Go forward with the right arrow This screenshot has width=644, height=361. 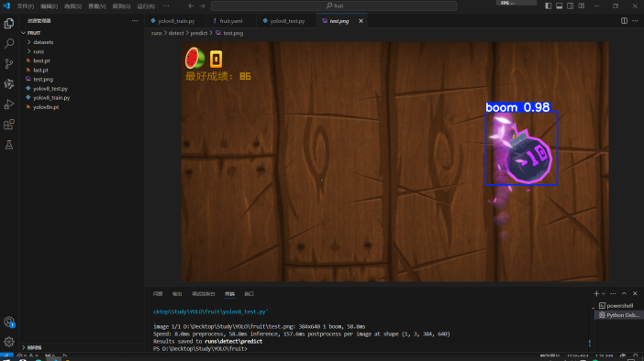click(x=203, y=5)
